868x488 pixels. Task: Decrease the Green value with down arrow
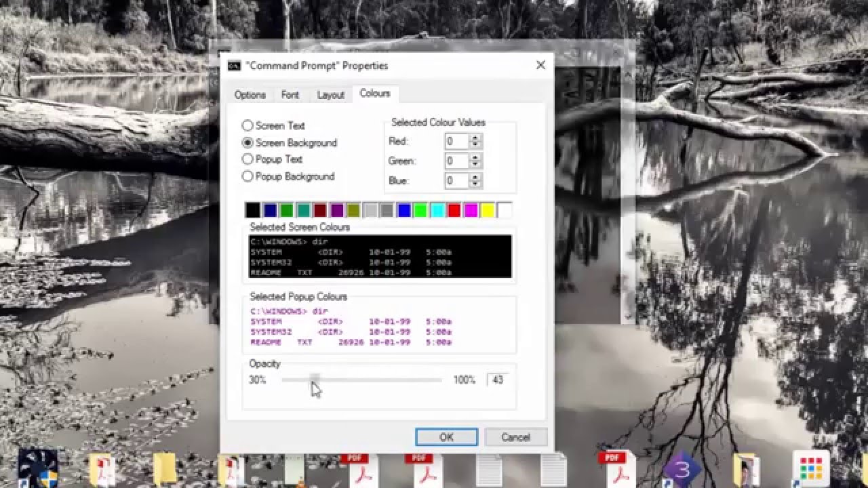click(475, 165)
